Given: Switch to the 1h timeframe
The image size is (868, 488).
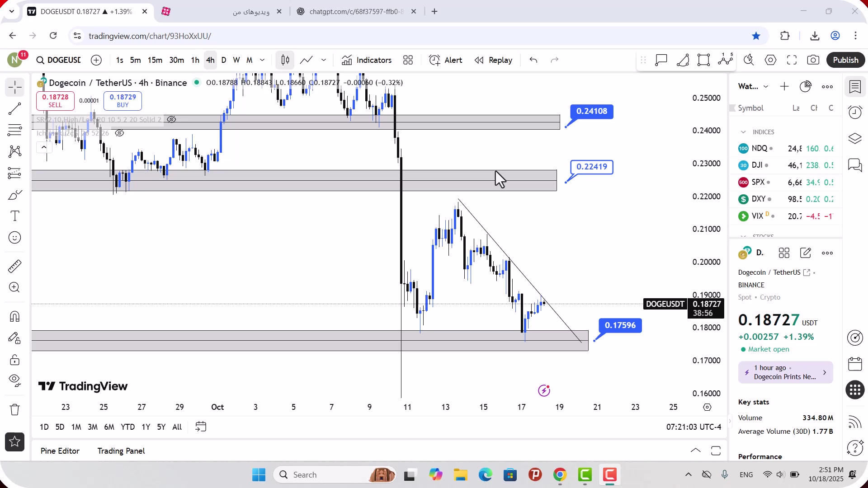Looking at the screenshot, I should (195, 60).
